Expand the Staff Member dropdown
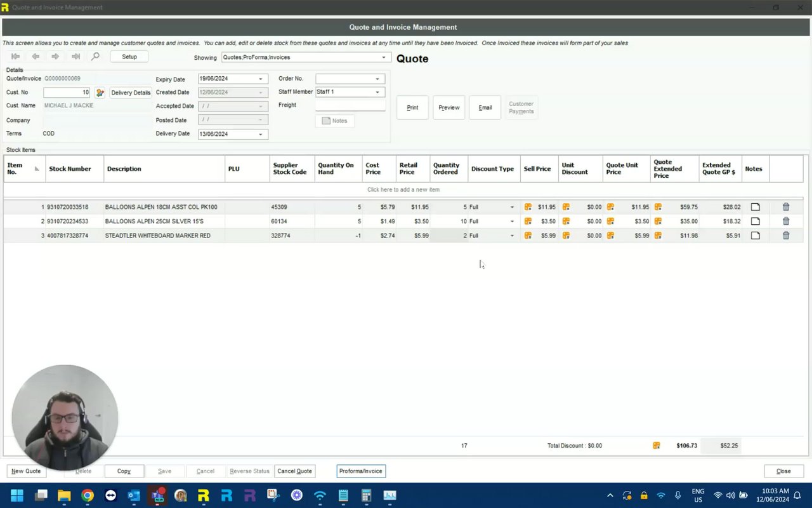 coord(377,92)
